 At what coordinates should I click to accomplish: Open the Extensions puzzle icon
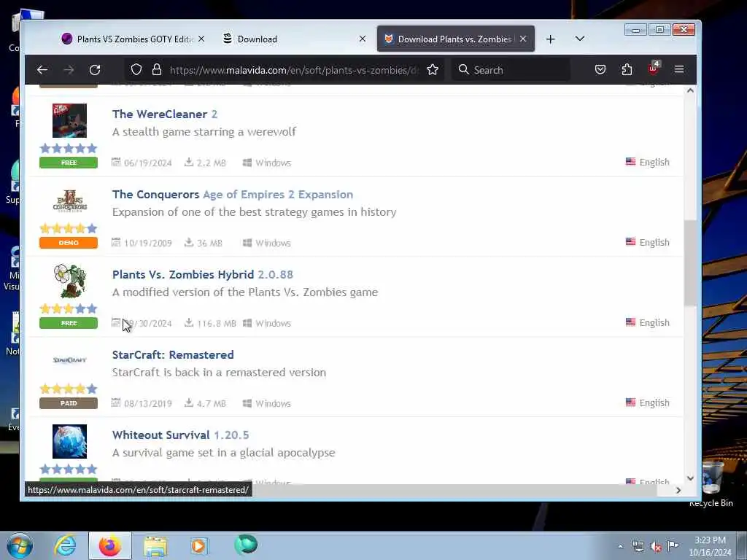627,70
